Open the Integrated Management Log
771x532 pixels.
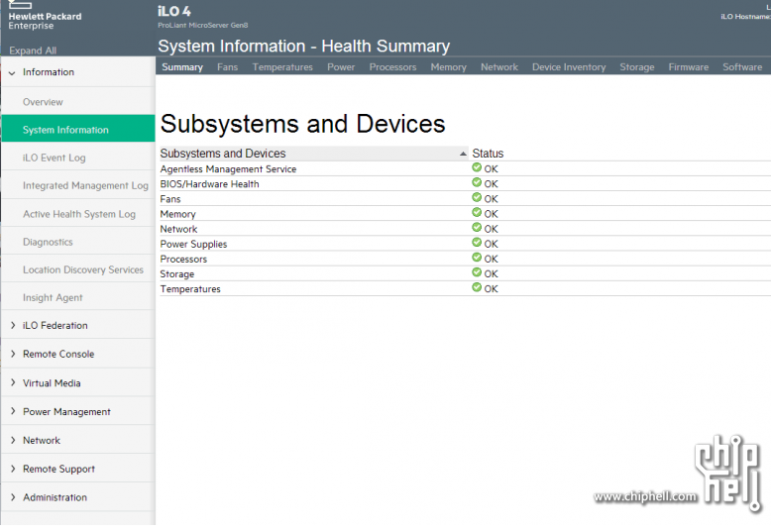click(x=85, y=186)
